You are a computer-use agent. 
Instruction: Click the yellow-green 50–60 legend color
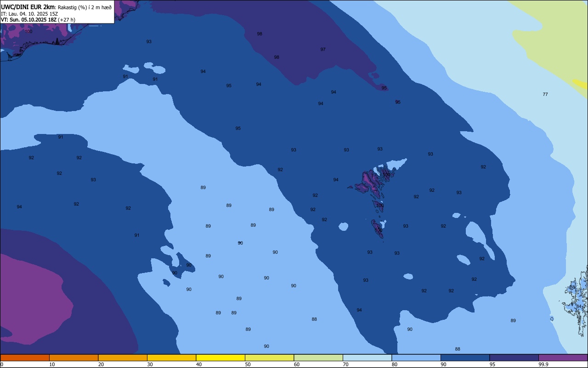(x=269, y=357)
